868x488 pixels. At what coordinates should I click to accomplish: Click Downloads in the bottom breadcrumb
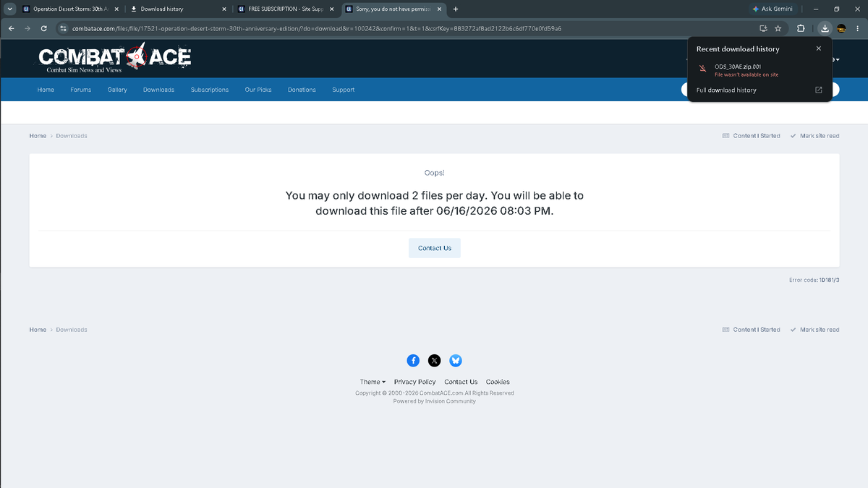(x=72, y=330)
